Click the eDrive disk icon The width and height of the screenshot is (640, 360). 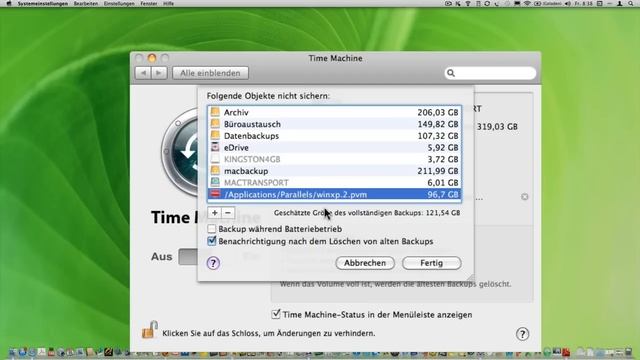[x=215, y=147]
